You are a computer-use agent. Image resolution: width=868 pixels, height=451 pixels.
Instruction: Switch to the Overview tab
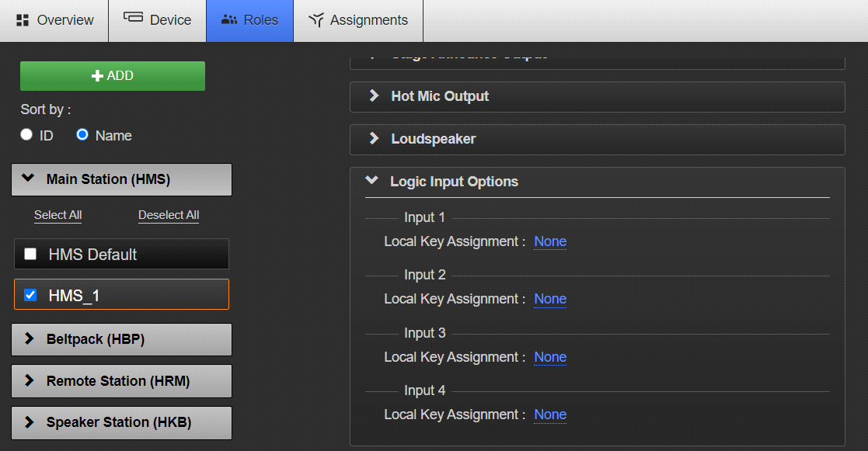54,19
